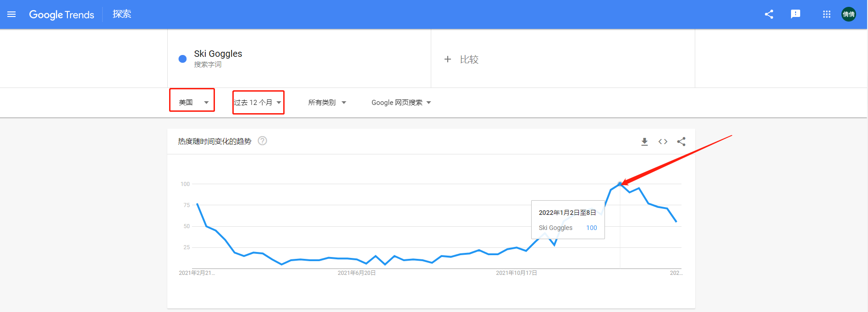The image size is (868, 312).
Task: Open the hamburger main menu
Action: [11, 14]
